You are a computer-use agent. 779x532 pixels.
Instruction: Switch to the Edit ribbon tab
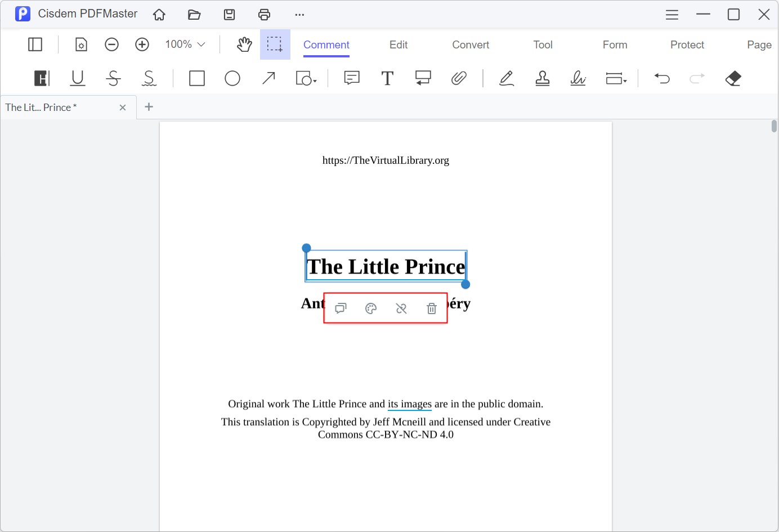pos(398,44)
